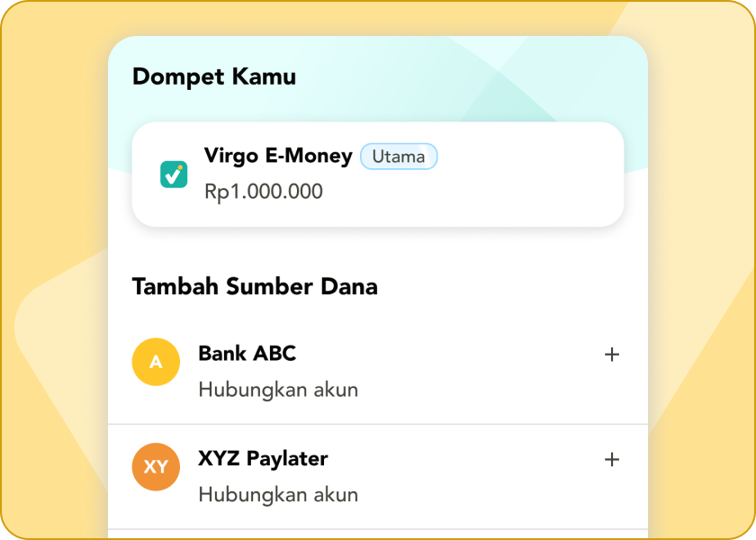Screen dimensions: 756x540
Task: Click the teal header area beside Dompet Kamu
Action: coord(468,77)
